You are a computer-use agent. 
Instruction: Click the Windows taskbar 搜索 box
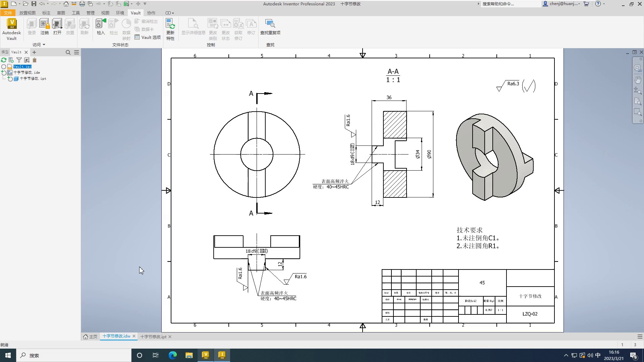pyautogui.click(x=74, y=355)
